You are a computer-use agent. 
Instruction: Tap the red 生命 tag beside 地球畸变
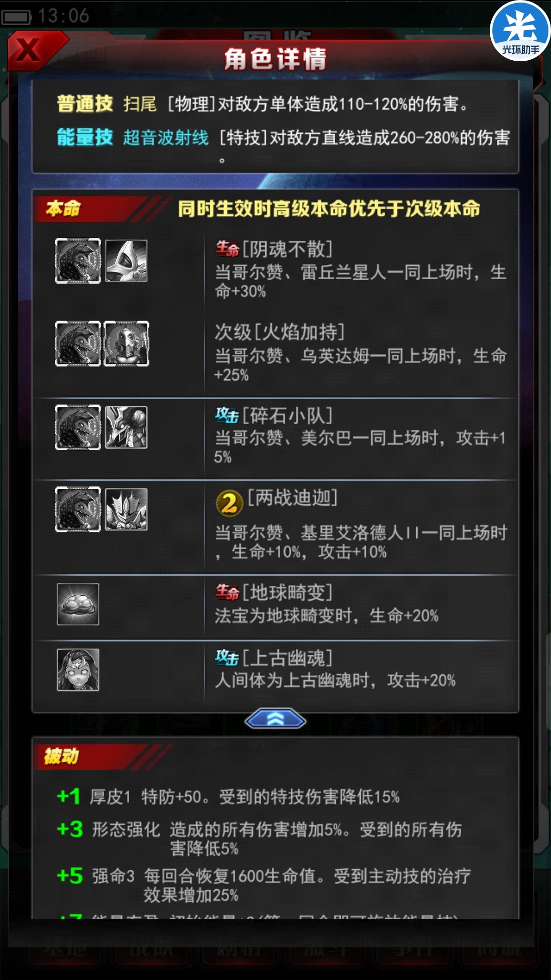click(x=227, y=592)
